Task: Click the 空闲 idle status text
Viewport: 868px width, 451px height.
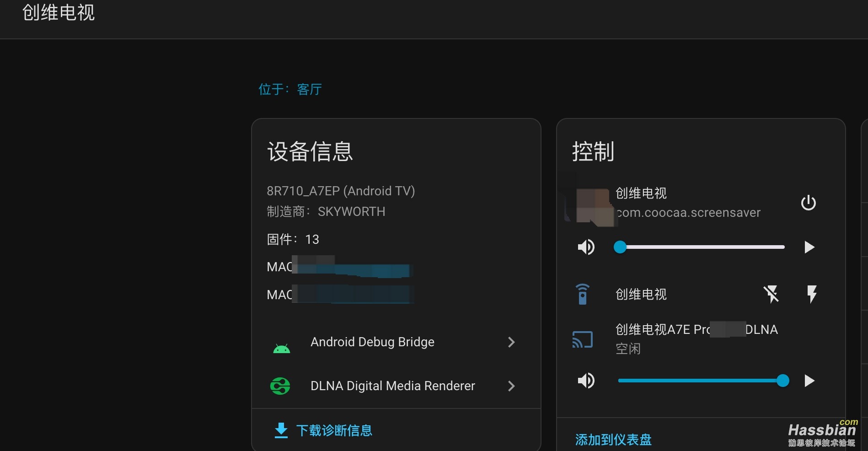Action: [628, 349]
